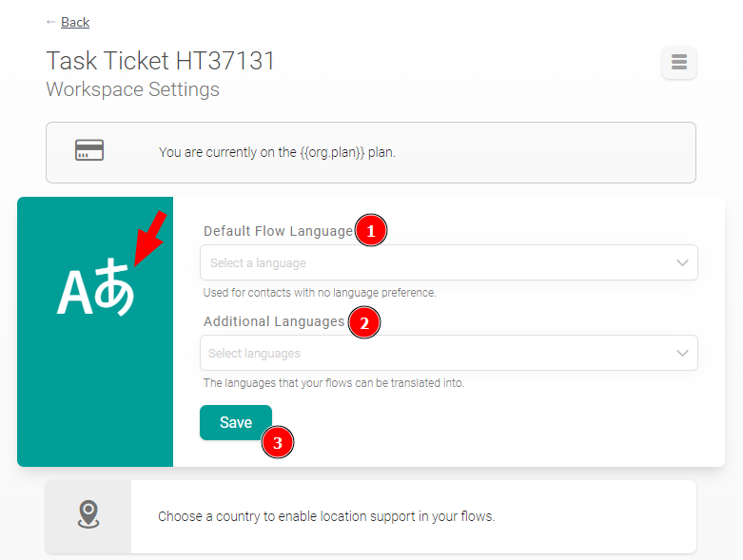Click the Default Flow Language label
The image size is (743, 560).
(278, 231)
